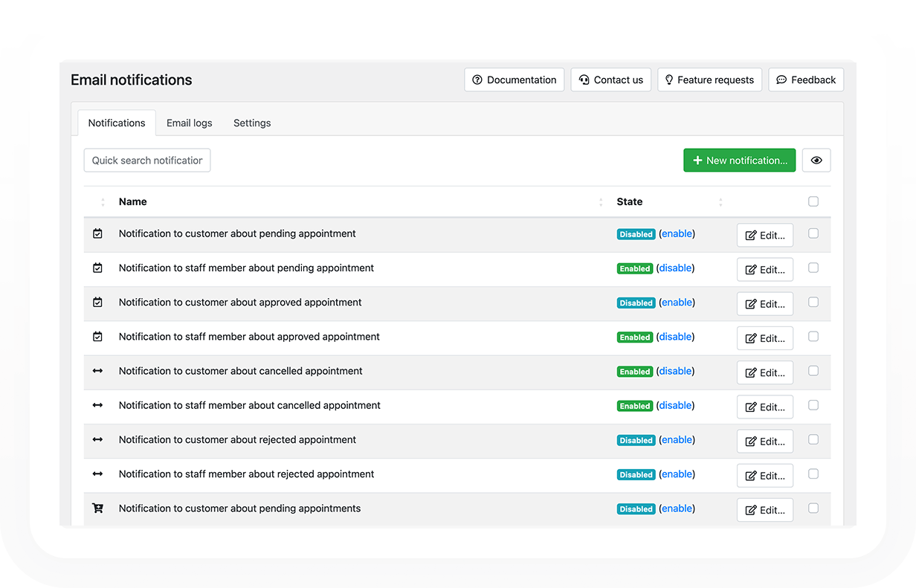Check staff cancelled appointment notification row
The width and height of the screenshot is (916, 588).
click(x=813, y=405)
